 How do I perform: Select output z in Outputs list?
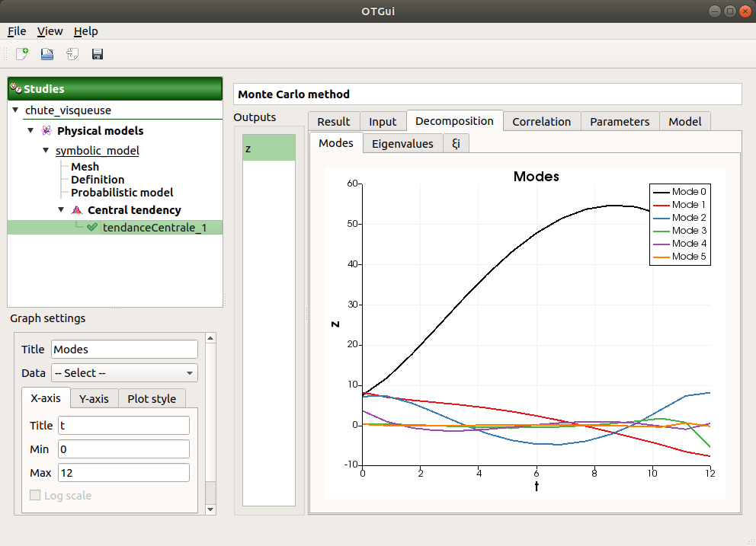coord(268,148)
